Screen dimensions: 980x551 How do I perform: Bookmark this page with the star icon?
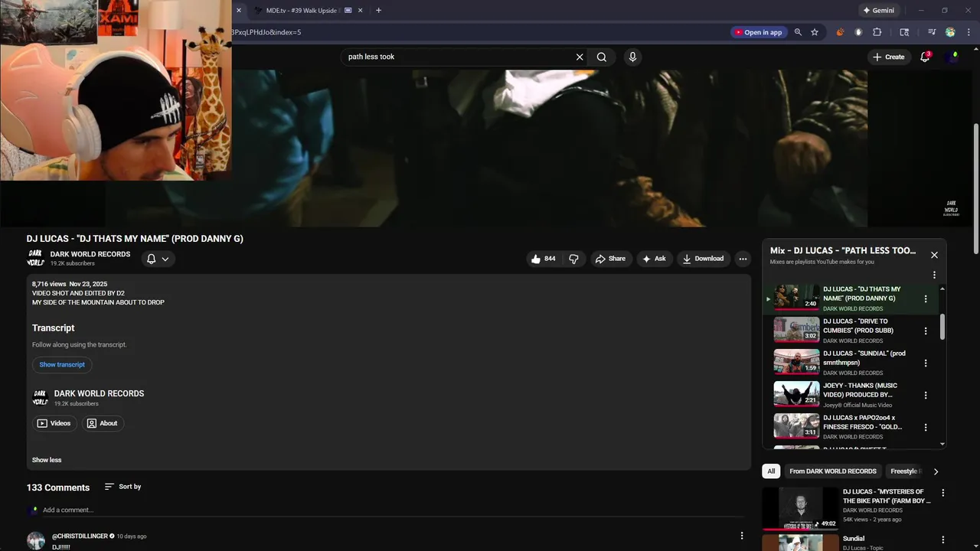pos(815,32)
